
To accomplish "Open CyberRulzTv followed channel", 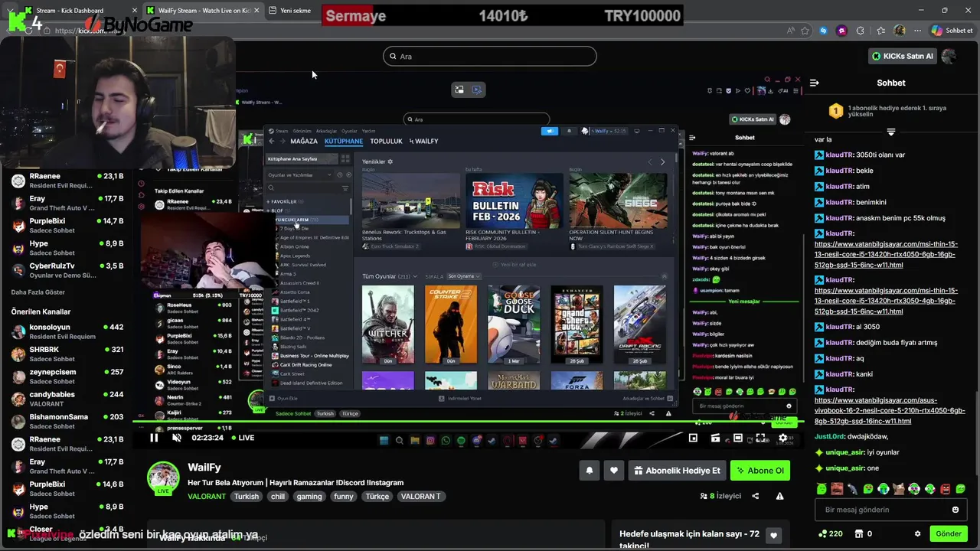I will pyautogui.click(x=67, y=270).
